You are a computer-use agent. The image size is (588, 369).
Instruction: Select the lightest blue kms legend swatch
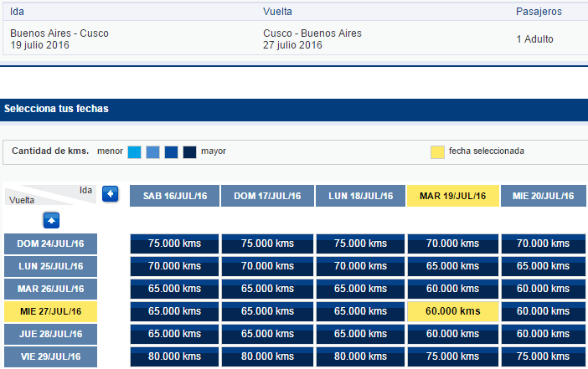134,152
